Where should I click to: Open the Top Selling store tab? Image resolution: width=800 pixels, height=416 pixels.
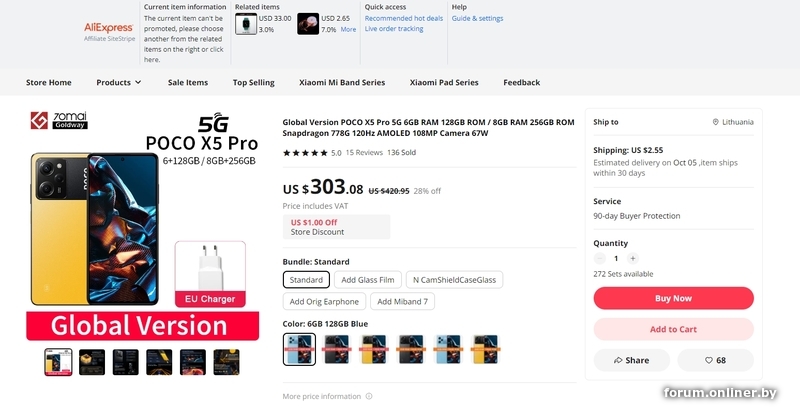click(254, 83)
